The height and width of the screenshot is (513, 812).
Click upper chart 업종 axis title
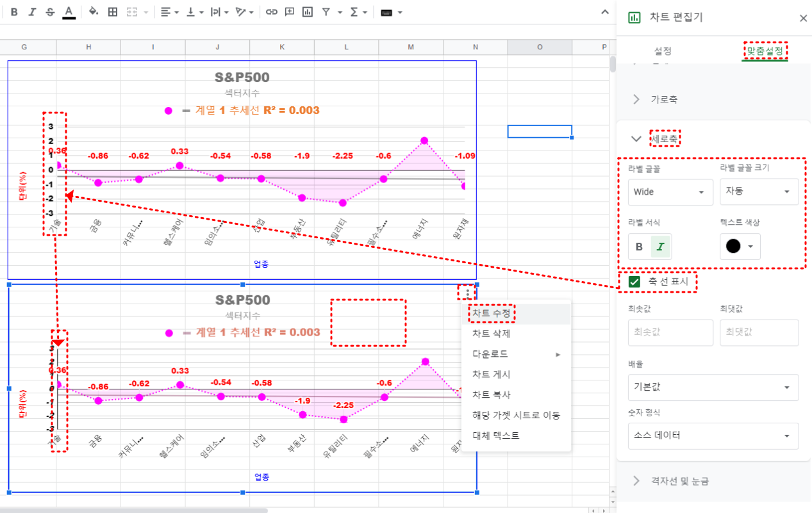click(x=261, y=264)
